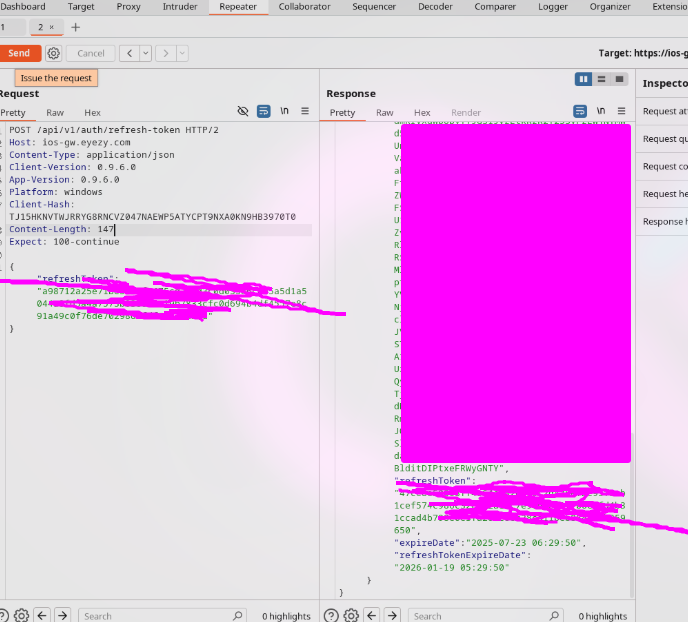Open the Organizer tab
688x622 pixels.
pyautogui.click(x=610, y=7)
